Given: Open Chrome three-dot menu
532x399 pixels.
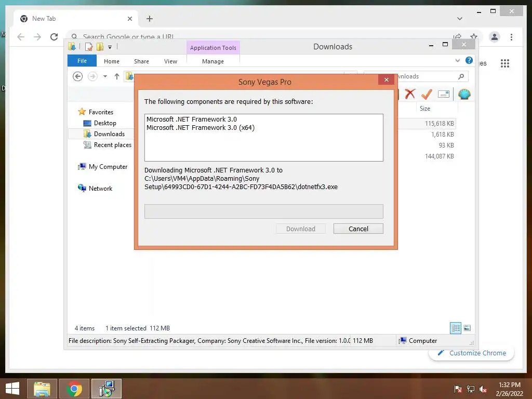Looking at the screenshot, I should 511,37.
